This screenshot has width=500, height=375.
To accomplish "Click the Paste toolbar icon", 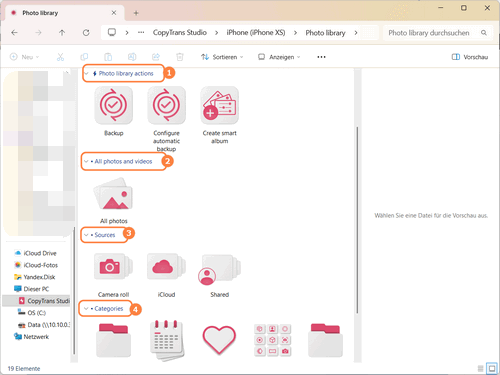I will [108, 57].
